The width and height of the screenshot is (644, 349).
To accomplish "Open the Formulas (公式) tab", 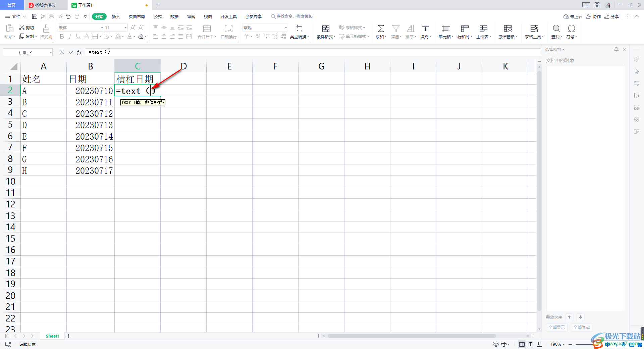I will point(158,16).
